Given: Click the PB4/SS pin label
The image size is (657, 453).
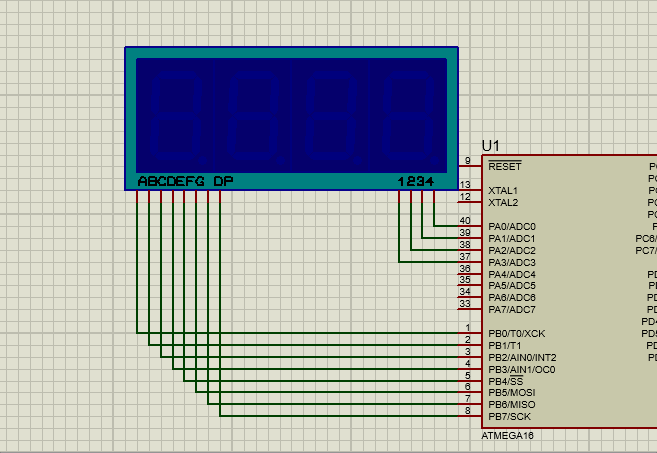Looking at the screenshot, I should click(x=506, y=381).
